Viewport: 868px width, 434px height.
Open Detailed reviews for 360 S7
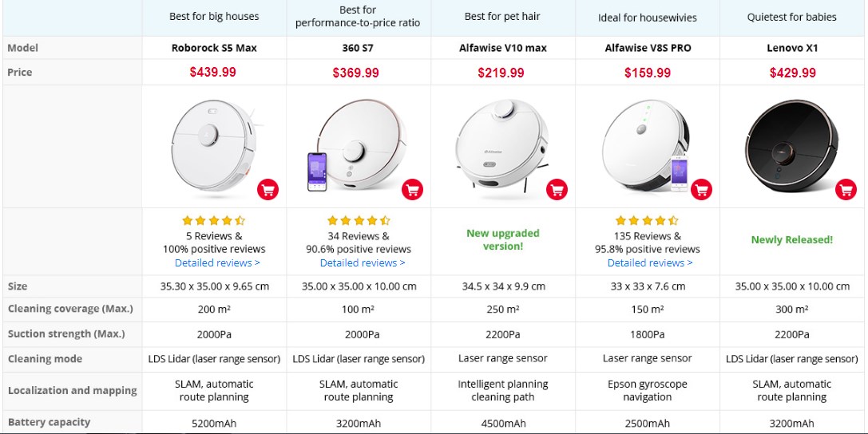pyautogui.click(x=362, y=262)
